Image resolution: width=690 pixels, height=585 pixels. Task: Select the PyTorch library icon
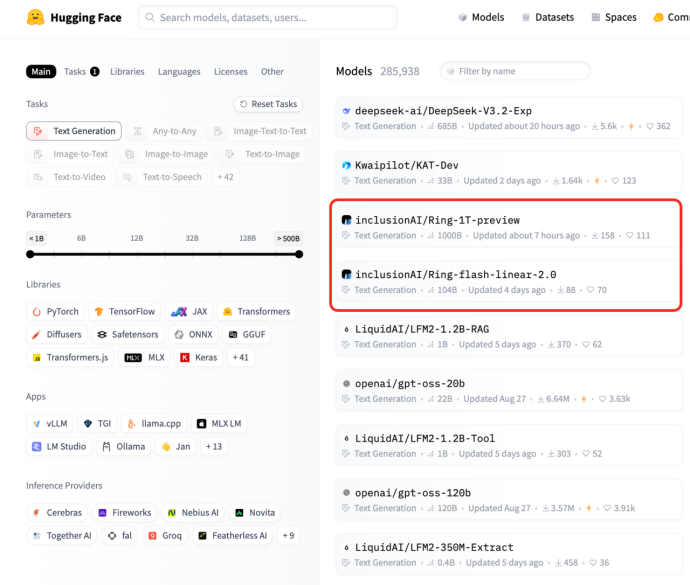click(36, 311)
